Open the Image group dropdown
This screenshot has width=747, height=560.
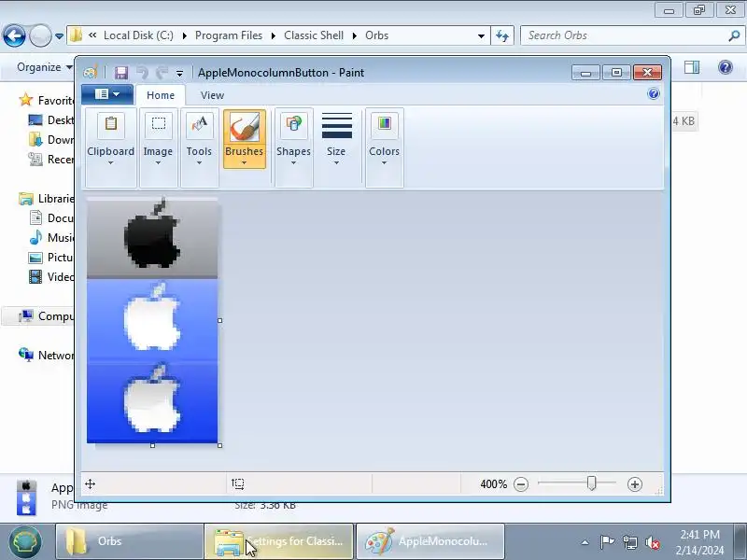pos(158,147)
